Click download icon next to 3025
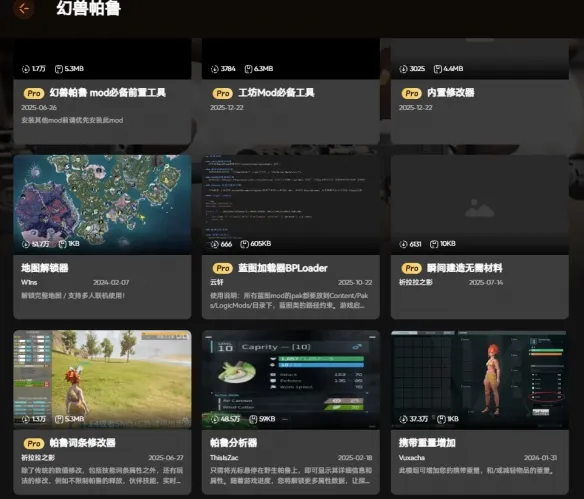The width and height of the screenshot is (584, 499). [x=403, y=69]
